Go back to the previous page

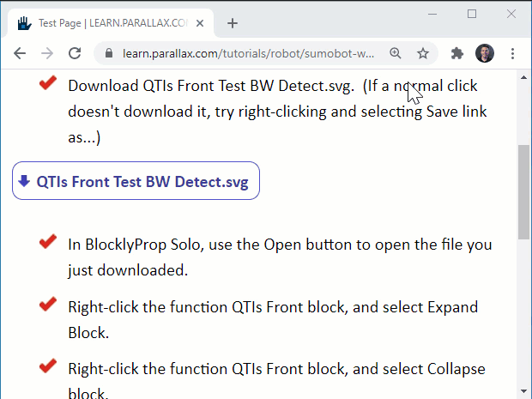[20, 53]
